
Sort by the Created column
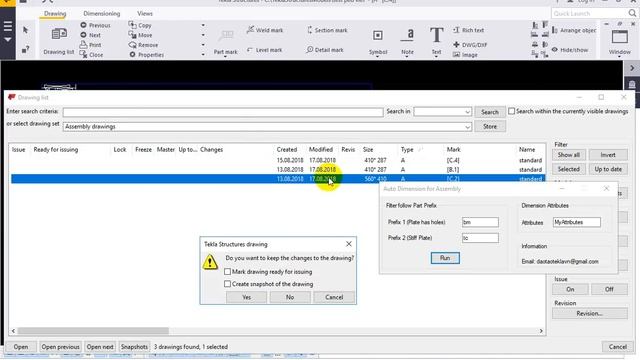287,150
